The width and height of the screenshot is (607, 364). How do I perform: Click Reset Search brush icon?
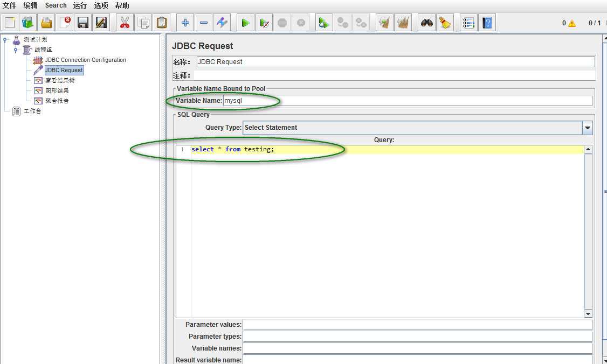pos(445,23)
